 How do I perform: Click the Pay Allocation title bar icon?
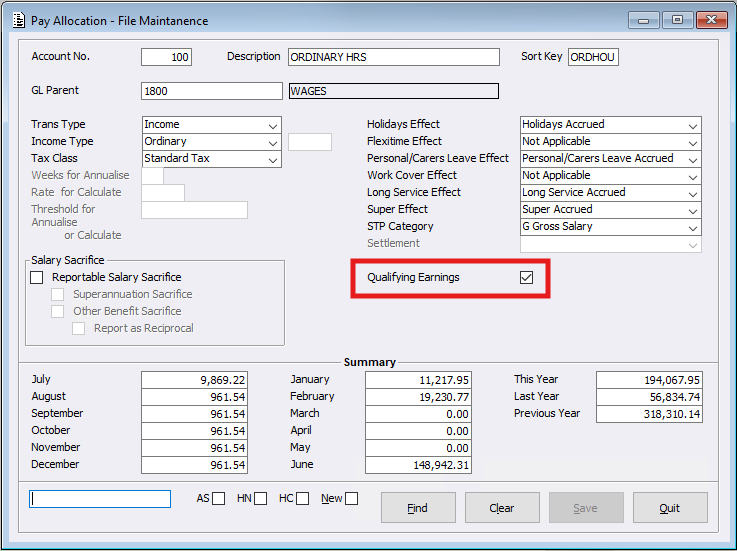point(15,20)
